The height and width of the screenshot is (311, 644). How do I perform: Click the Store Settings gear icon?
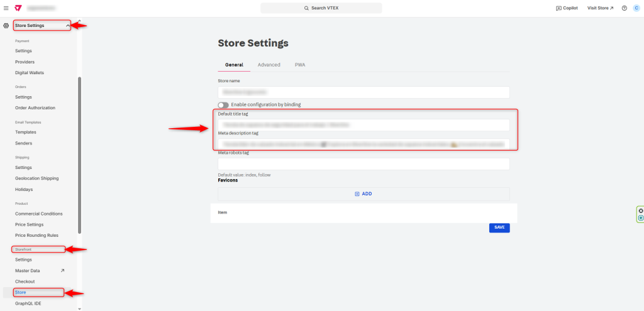6,26
